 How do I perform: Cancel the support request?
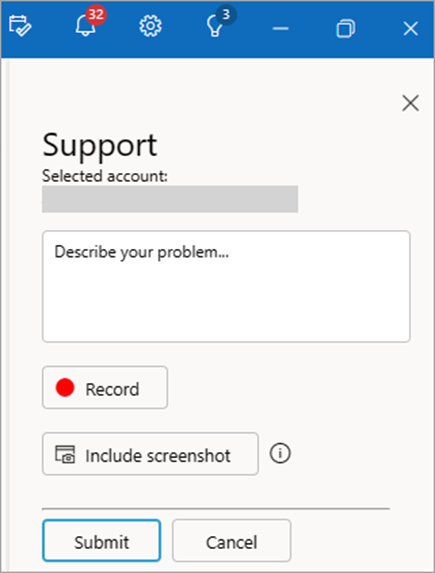[232, 540]
